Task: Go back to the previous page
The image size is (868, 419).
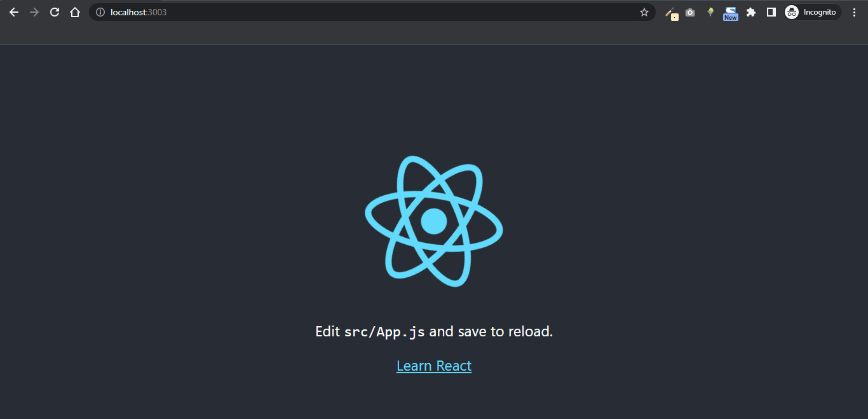Action: point(14,12)
